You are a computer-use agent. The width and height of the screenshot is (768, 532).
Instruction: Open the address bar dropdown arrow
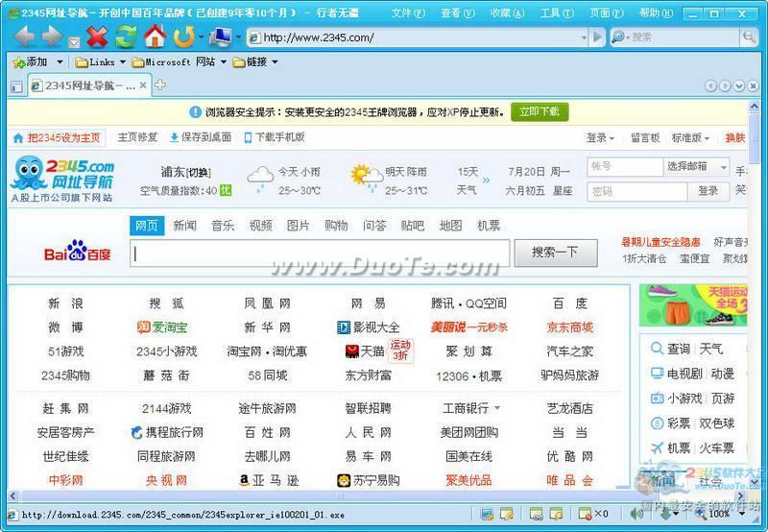(x=584, y=37)
